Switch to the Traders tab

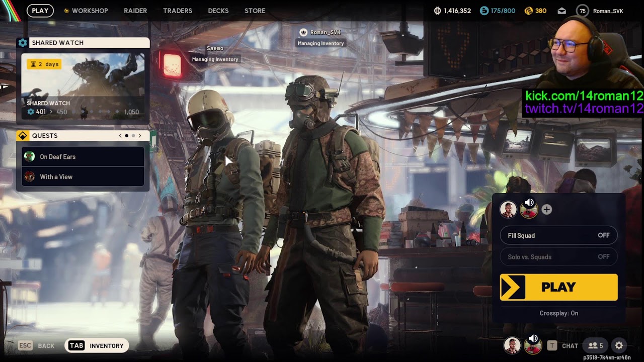point(178,11)
